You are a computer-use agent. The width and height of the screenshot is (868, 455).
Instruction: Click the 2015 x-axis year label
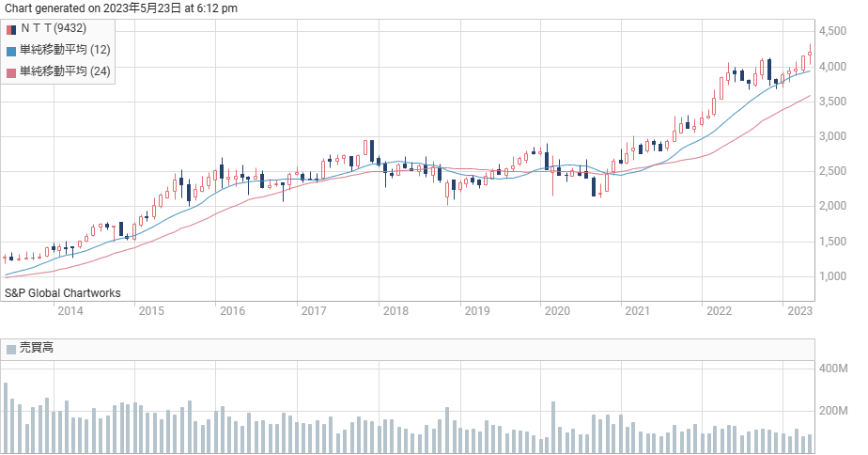coord(151,311)
